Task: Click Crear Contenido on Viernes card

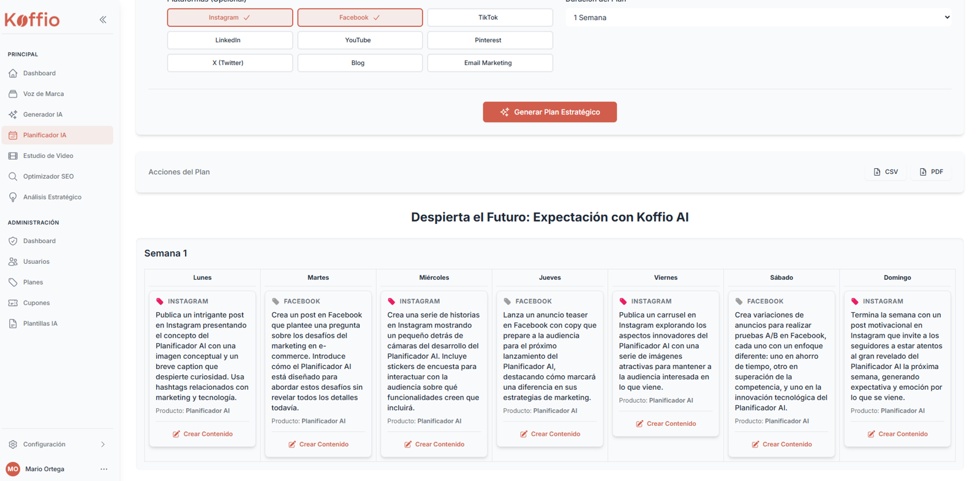Action: tap(666, 423)
